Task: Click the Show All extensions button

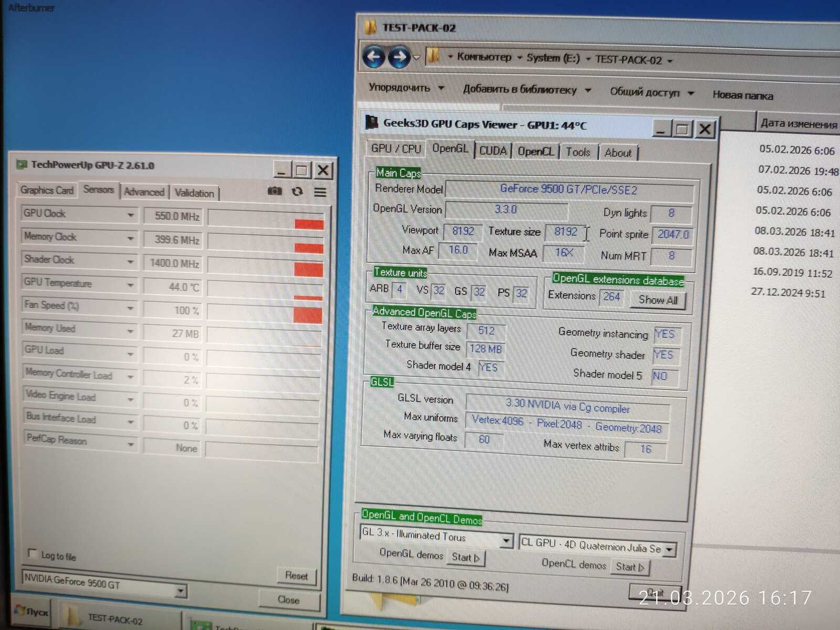Action: pyautogui.click(x=658, y=300)
